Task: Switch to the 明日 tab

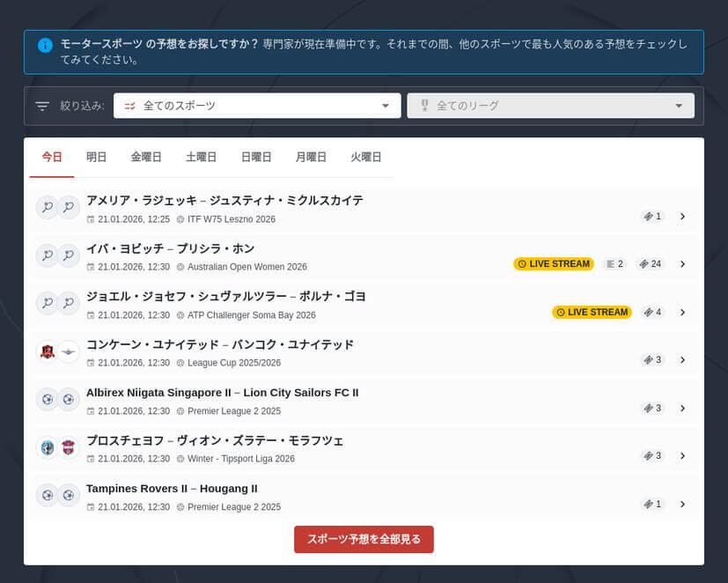Action: [x=96, y=157]
